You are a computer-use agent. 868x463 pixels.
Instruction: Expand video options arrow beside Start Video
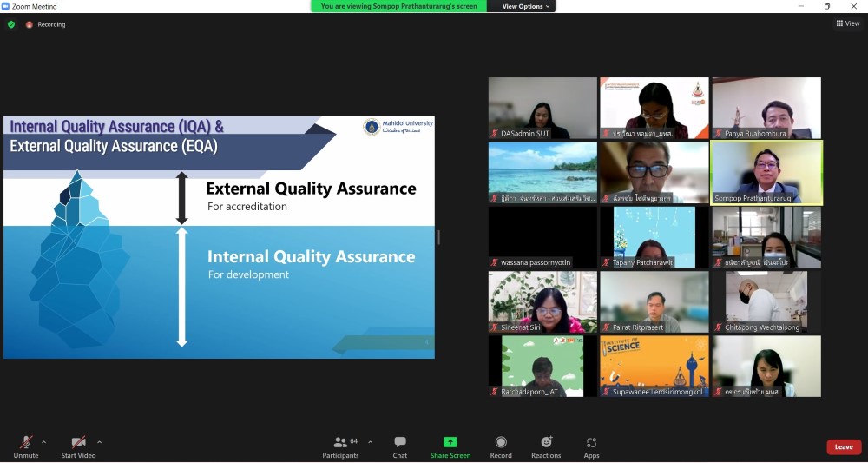[x=99, y=441]
